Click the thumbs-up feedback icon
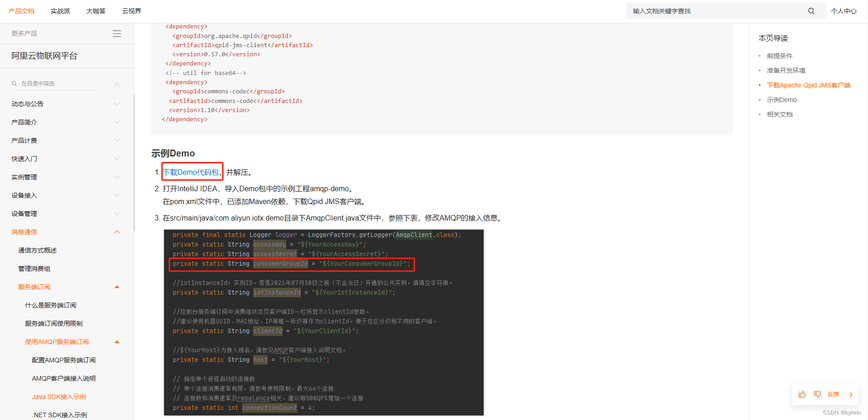Screen dimensions: 868x420 pyautogui.click(x=802, y=394)
